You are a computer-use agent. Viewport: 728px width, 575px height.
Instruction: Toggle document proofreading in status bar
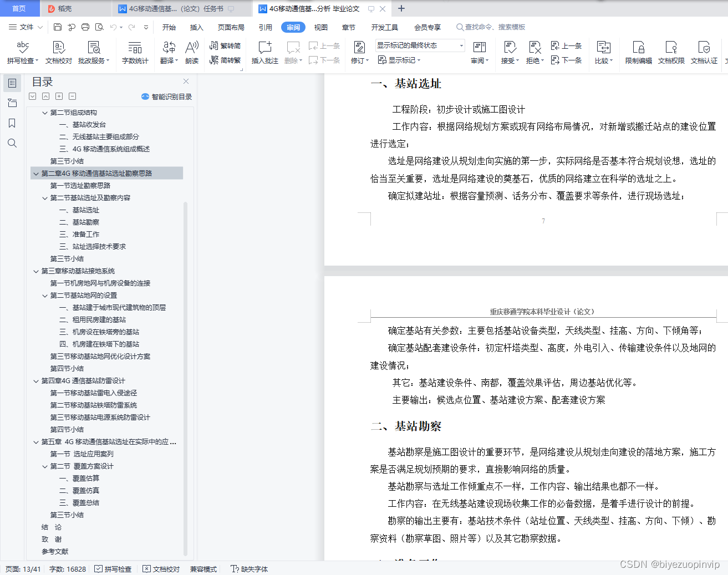coord(161,569)
